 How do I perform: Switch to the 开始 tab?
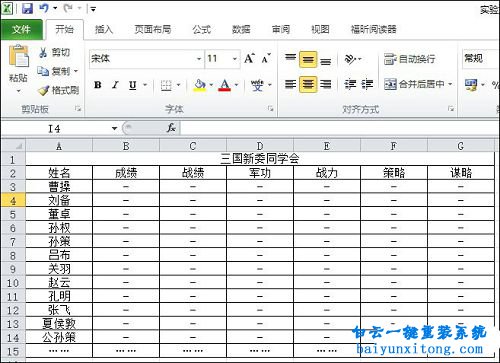[64, 29]
